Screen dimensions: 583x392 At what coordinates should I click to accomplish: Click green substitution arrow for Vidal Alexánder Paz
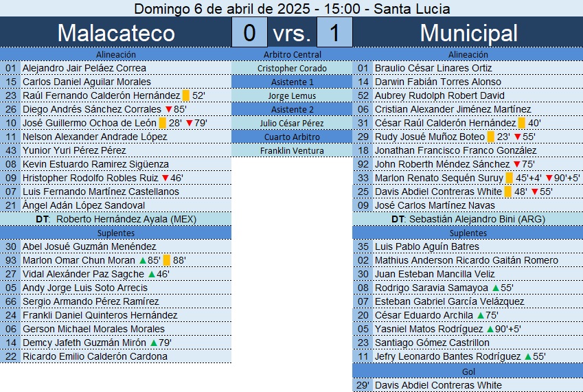152,274
